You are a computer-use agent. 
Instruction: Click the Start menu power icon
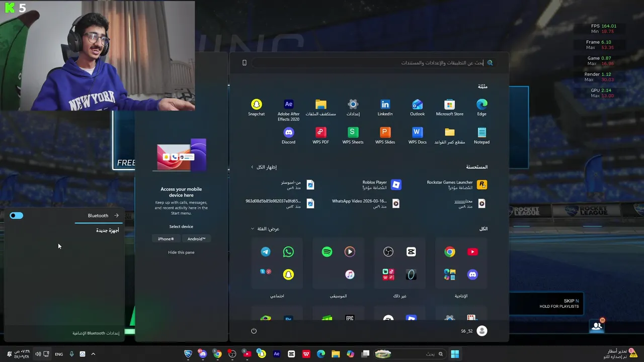pos(254,331)
